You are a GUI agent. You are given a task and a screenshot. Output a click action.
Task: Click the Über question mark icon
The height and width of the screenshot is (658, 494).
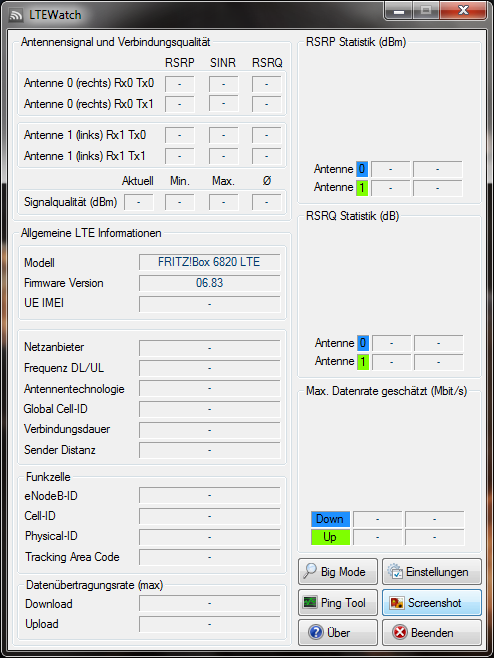(315, 632)
